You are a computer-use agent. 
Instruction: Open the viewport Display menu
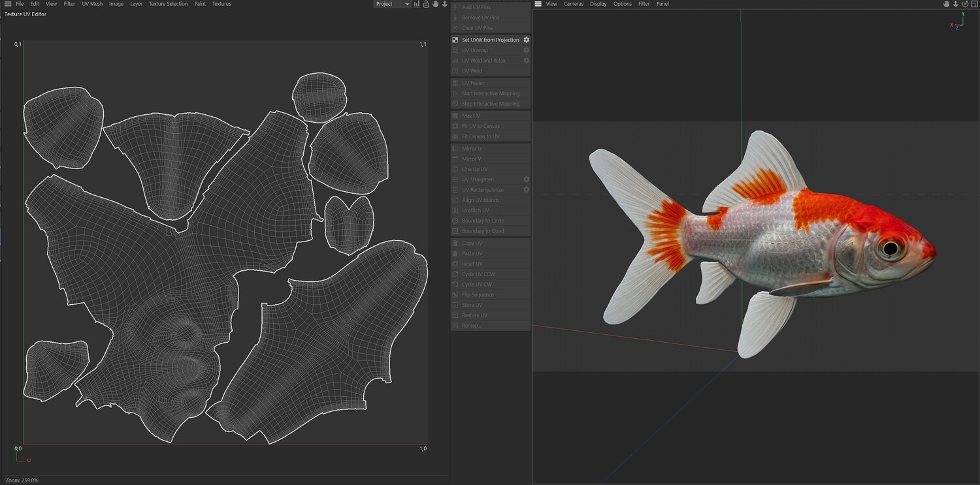pyautogui.click(x=598, y=4)
